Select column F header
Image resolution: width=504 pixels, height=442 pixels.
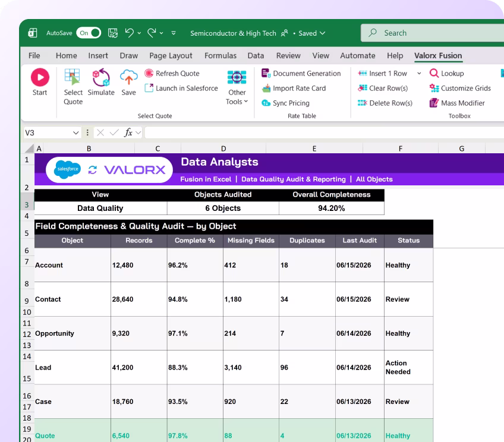coord(401,149)
